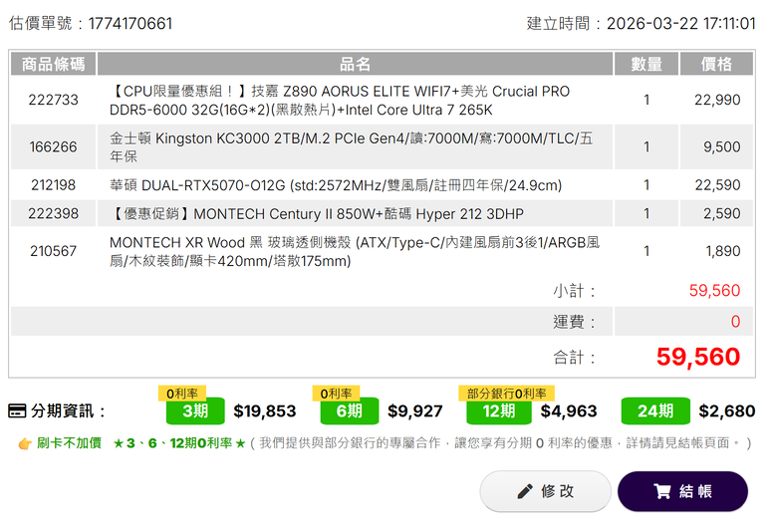Click the large 合計 total 59,560
Image resolution: width=777 pixels, height=532 pixels.
click(697, 357)
